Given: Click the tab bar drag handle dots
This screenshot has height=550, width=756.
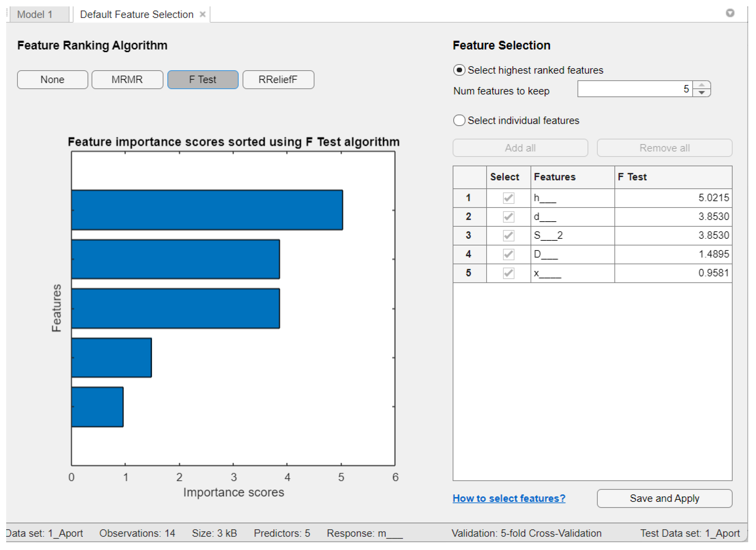Looking at the screenshot, I should (x=7, y=13).
